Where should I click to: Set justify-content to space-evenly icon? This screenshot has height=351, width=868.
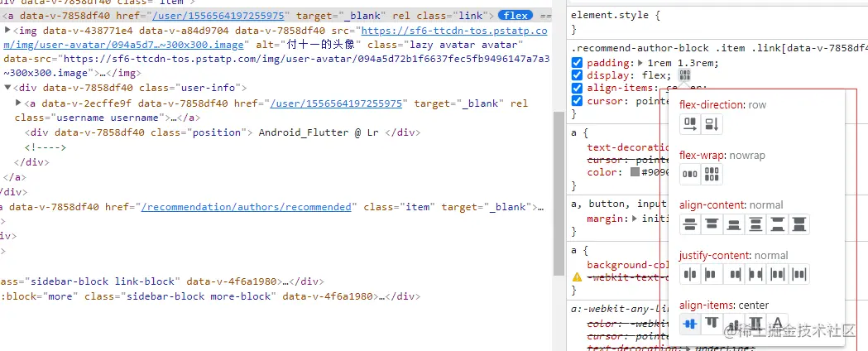pyautogui.click(x=798, y=274)
